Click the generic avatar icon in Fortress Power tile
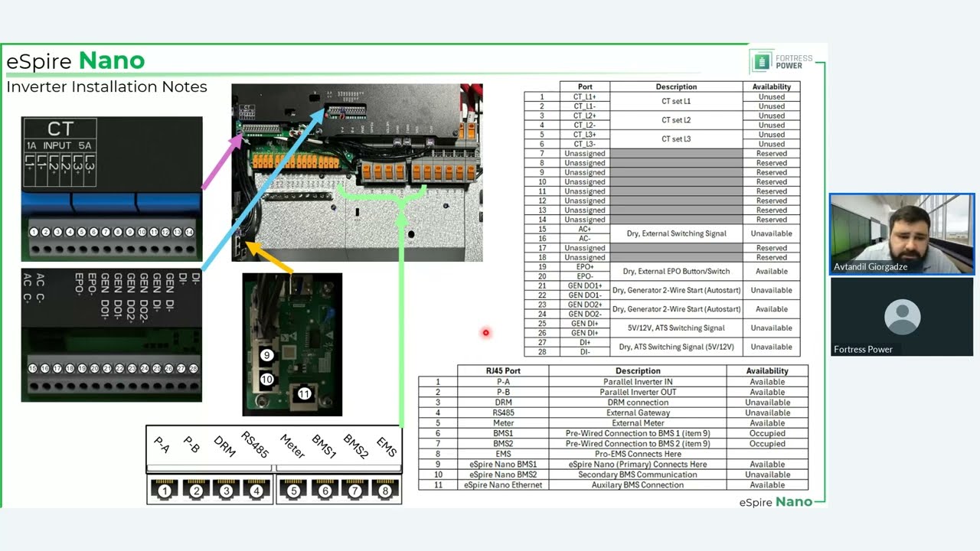Viewport: 980px width, 551px height. coord(902,315)
